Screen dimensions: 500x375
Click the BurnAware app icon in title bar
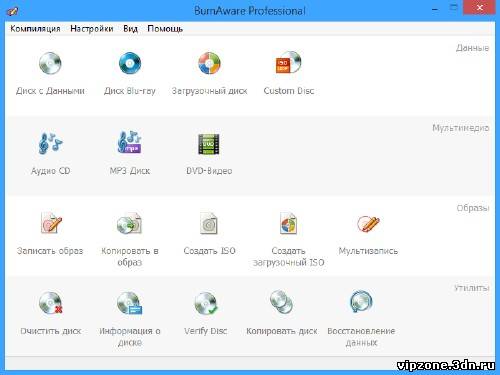(13, 11)
